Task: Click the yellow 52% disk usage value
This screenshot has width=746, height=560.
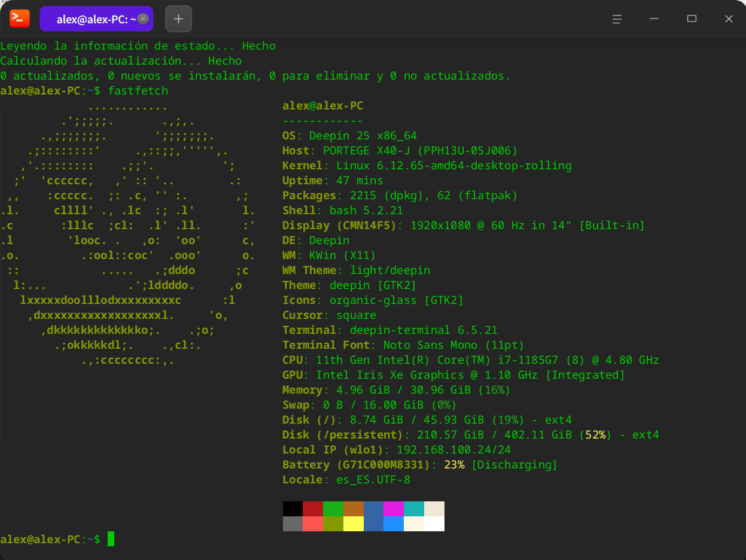Action: pyautogui.click(x=596, y=435)
